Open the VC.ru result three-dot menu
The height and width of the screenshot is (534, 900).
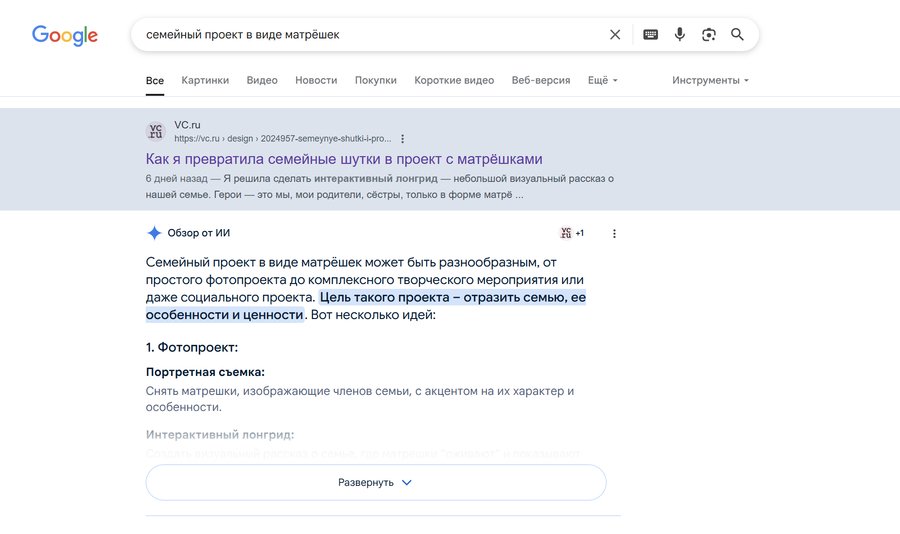[403, 139]
